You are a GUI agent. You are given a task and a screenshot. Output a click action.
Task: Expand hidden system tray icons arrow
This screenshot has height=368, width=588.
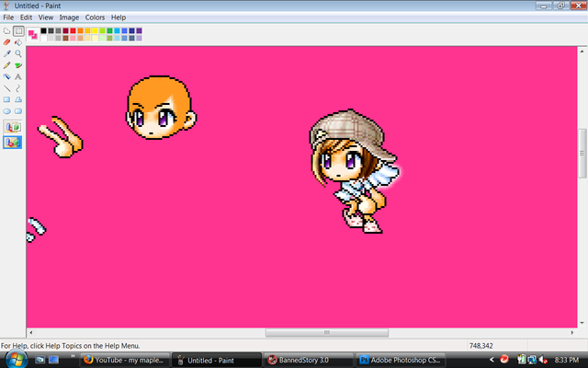[x=492, y=360]
